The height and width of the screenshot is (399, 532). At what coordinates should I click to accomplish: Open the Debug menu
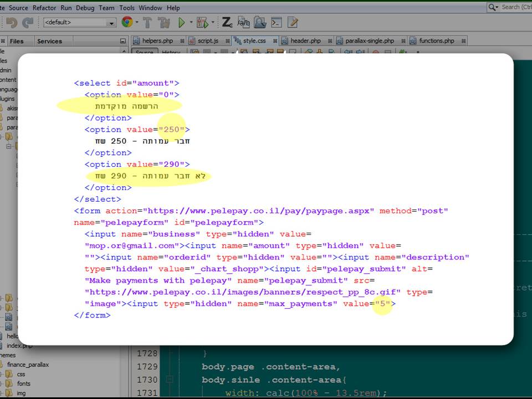[x=85, y=8]
